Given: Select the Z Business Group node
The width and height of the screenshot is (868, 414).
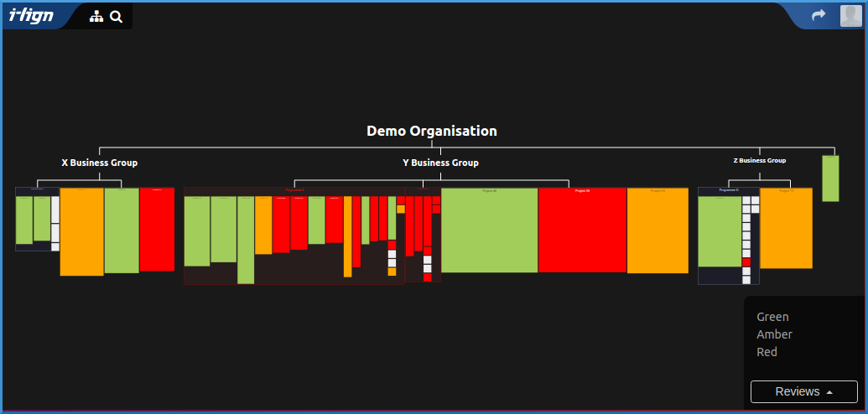Looking at the screenshot, I should tap(759, 160).
